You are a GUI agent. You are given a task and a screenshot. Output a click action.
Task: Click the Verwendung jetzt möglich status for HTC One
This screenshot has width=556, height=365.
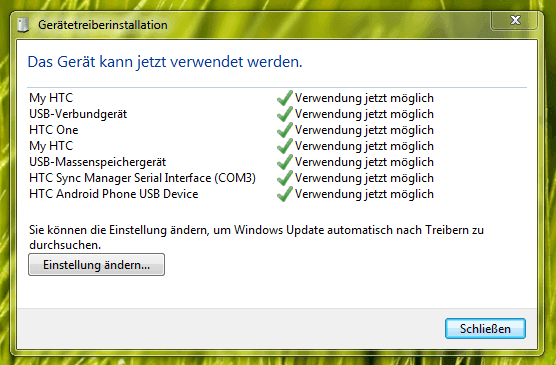[364, 130]
